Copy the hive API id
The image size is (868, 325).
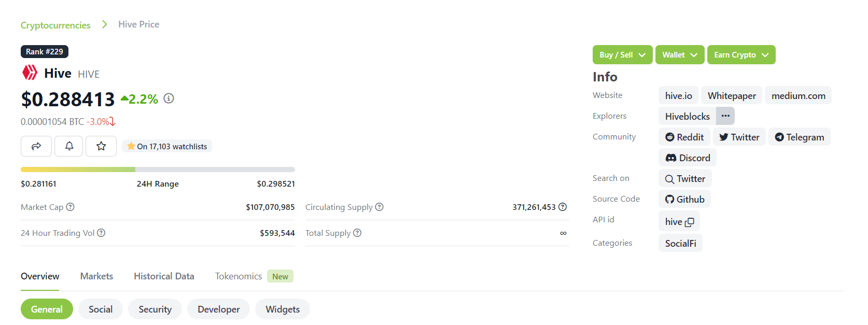pos(689,222)
